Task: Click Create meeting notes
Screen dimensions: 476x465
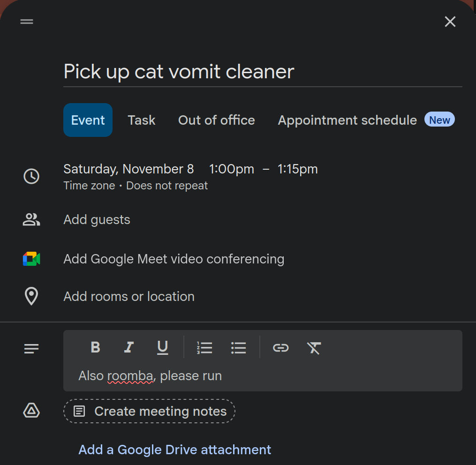Action: tap(149, 411)
